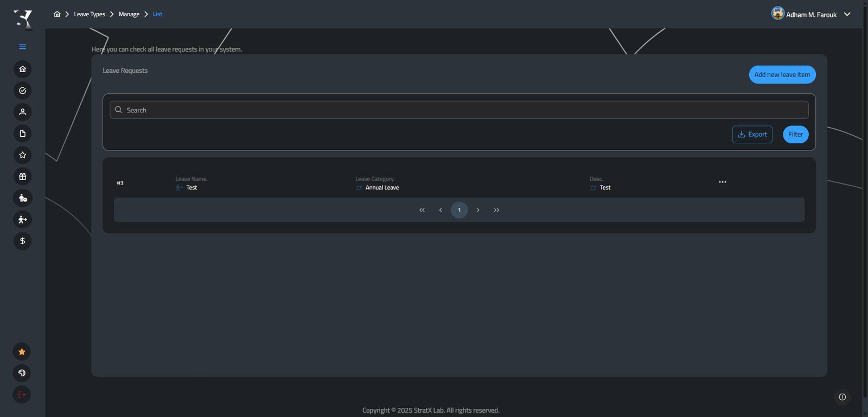868x417 pixels.
Task: Click the Leave Requests heading
Action: click(x=125, y=71)
